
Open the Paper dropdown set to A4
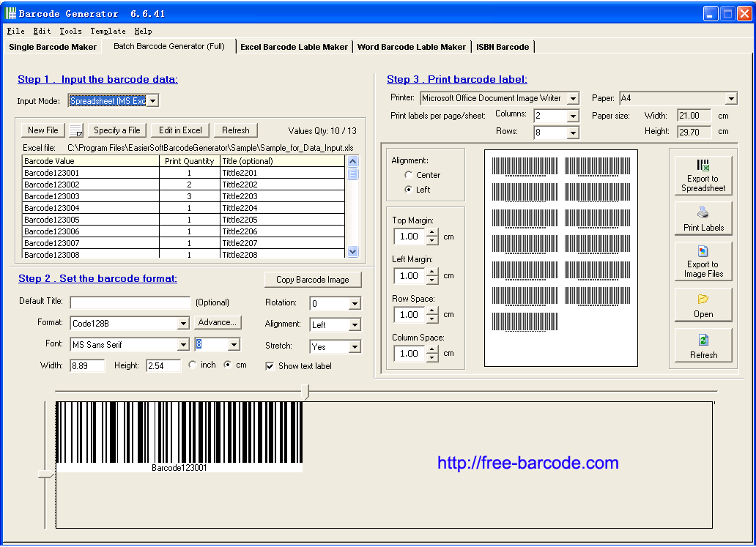(731, 98)
